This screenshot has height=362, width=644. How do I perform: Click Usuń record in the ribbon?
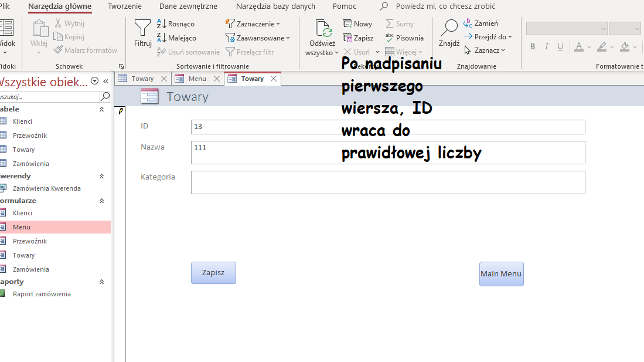click(356, 52)
